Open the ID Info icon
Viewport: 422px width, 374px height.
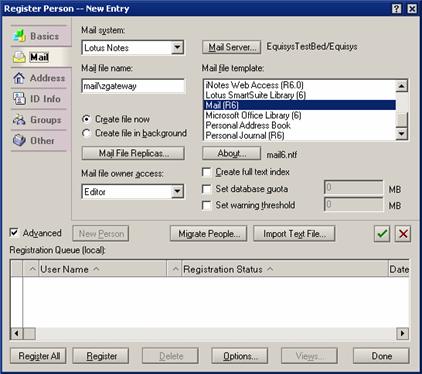click(19, 99)
